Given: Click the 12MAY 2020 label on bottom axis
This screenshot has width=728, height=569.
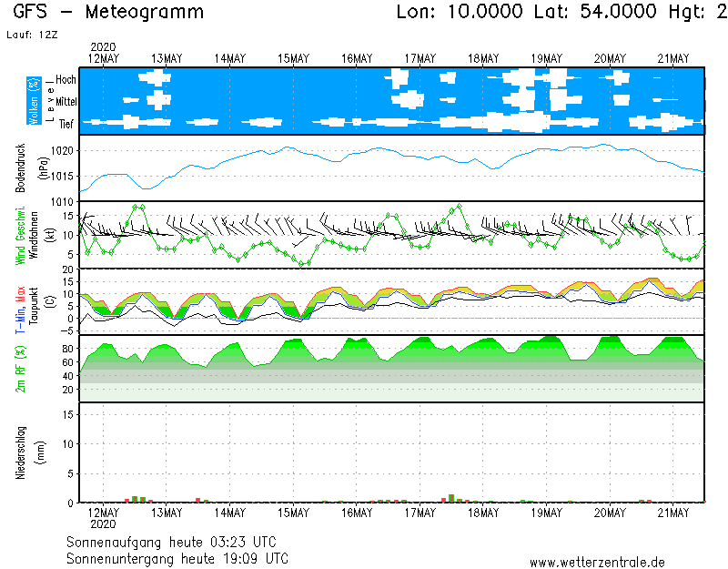Looking at the screenshot, I should [x=103, y=518].
